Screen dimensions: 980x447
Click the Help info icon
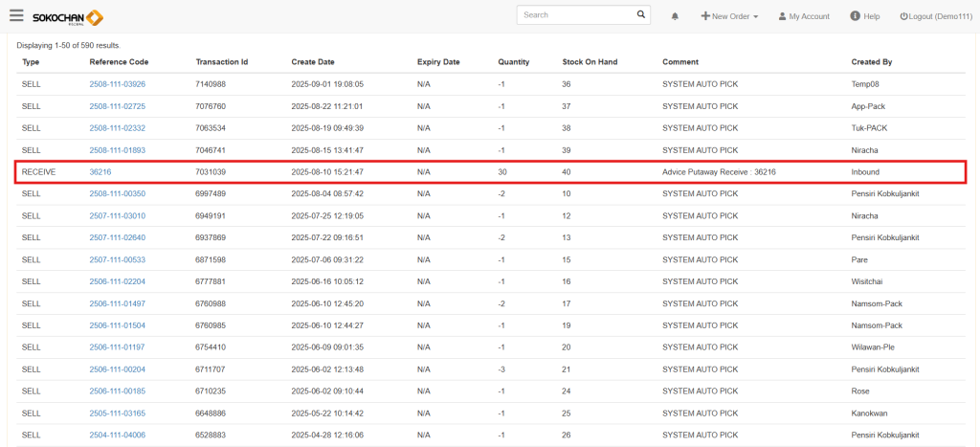(x=855, y=16)
